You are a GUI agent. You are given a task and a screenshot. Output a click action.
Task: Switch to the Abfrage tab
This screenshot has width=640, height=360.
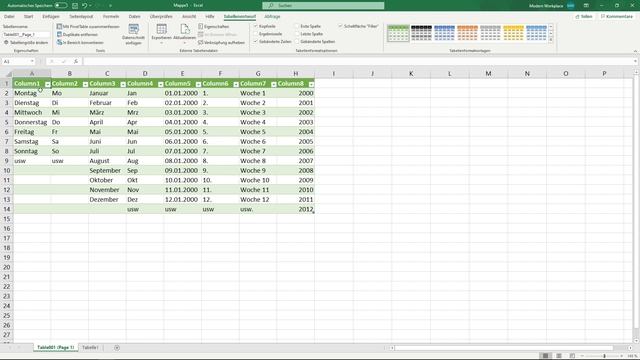click(x=272, y=16)
